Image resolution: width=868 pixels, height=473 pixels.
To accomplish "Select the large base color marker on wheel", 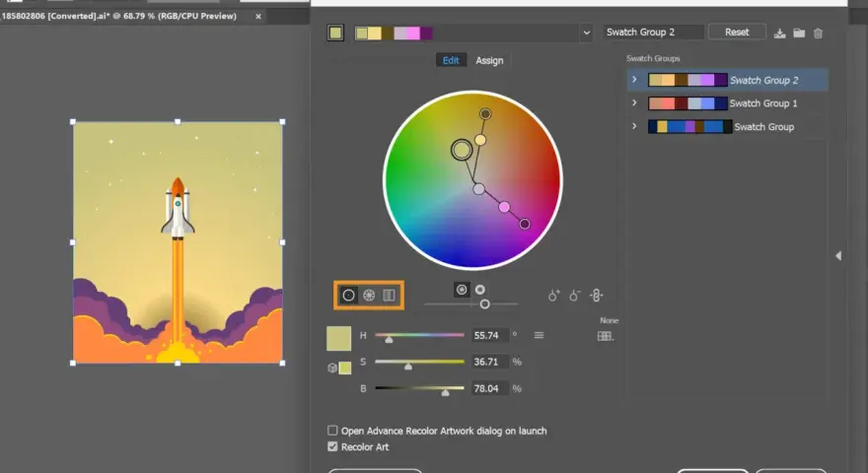I will (462, 150).
